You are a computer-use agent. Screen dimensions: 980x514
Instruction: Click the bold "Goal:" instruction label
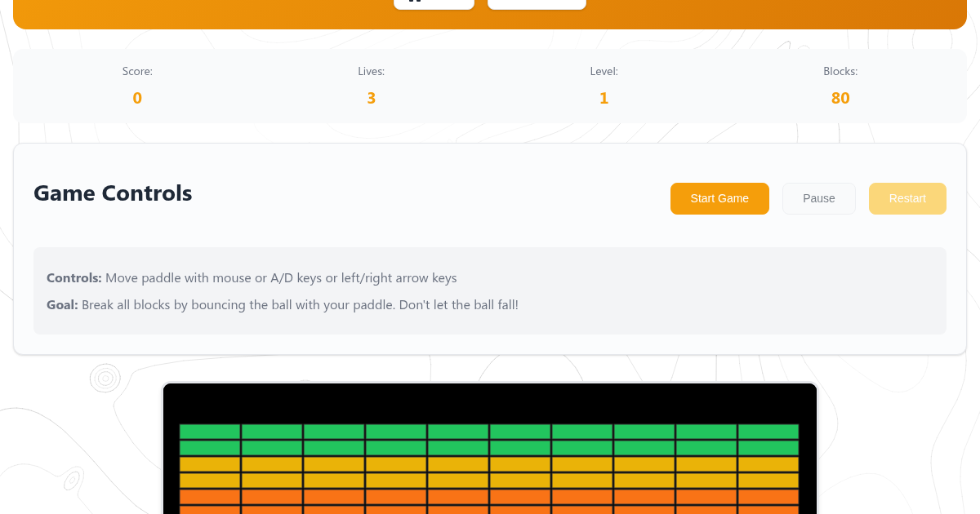click(x=62, y=305)
